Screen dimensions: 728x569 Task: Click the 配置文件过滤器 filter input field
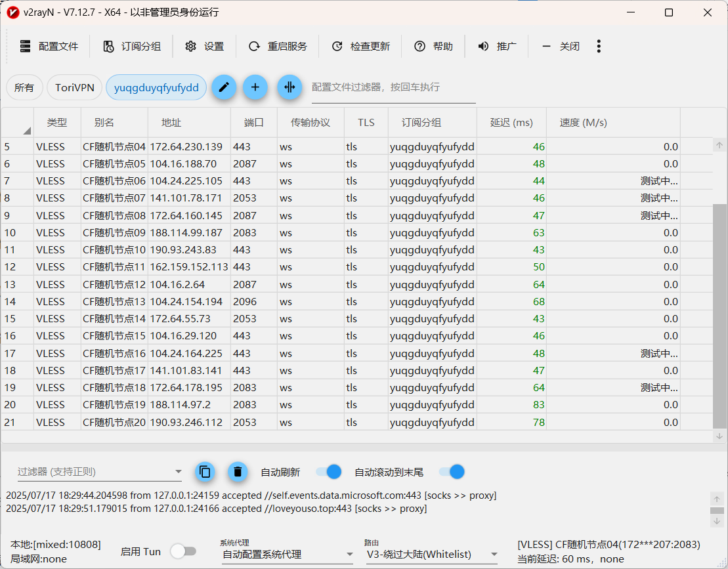pyautogui.click(x=393, y=87)
